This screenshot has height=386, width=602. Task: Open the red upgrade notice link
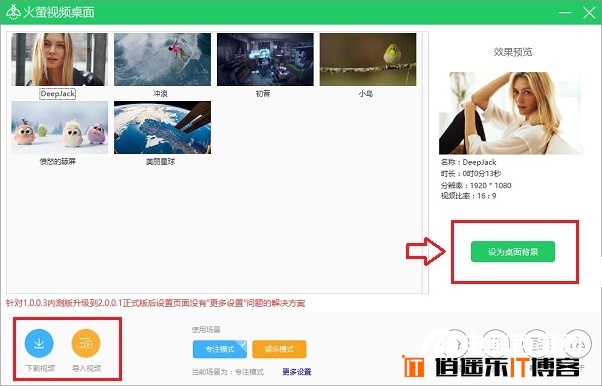coord(155,303)
